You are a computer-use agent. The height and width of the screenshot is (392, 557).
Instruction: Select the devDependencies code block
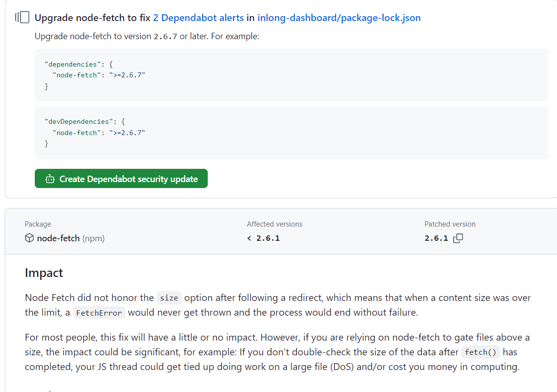291,132
